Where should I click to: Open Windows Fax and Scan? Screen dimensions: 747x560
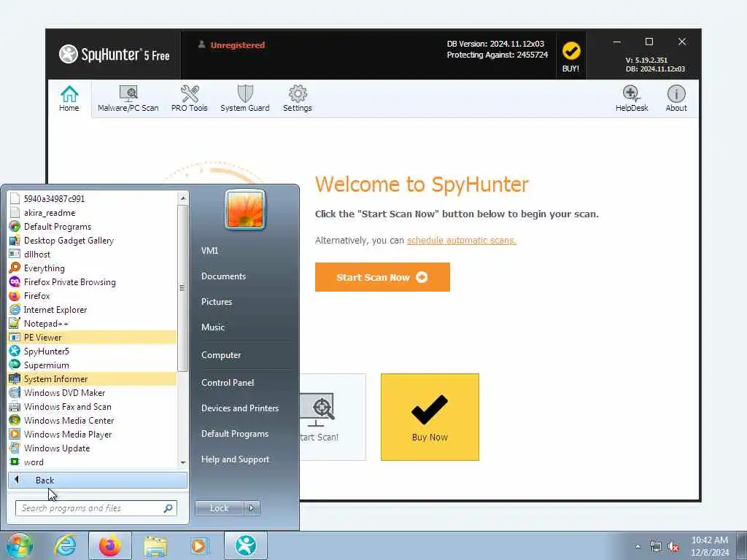pos(93,407)
